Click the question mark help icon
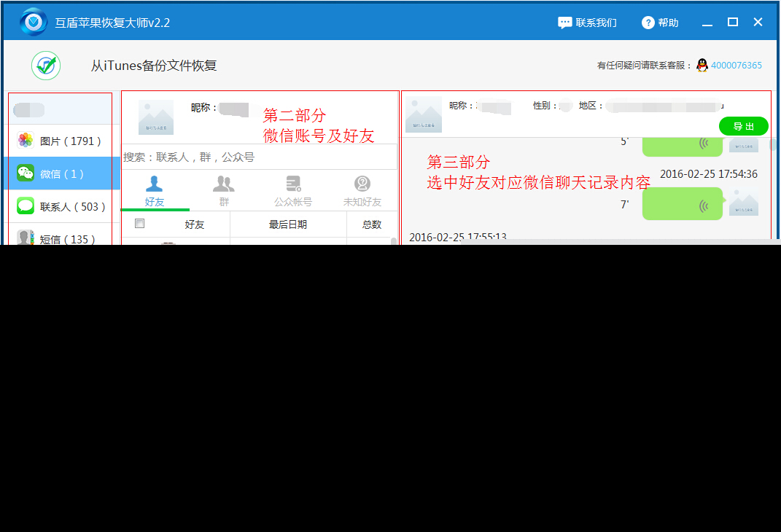 click(x=648, y=23)
